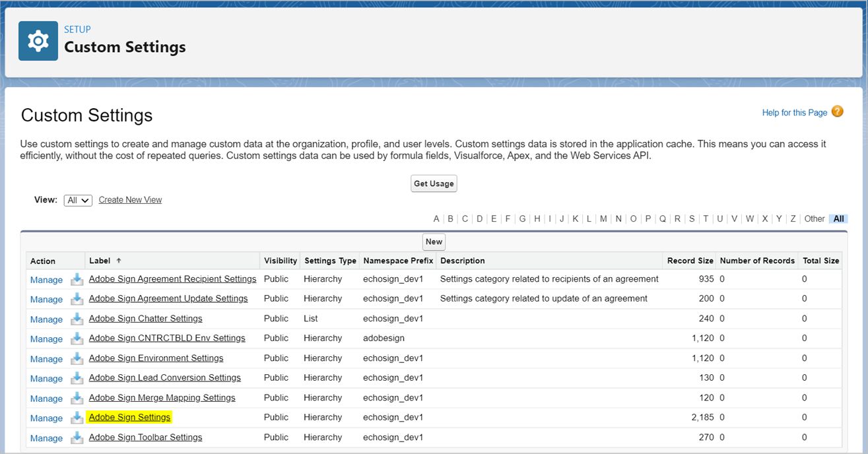Click download icon for Adobe Sign Chatter Settings
Viewport: 868px width, 454px height.
(x=77, y=319)
